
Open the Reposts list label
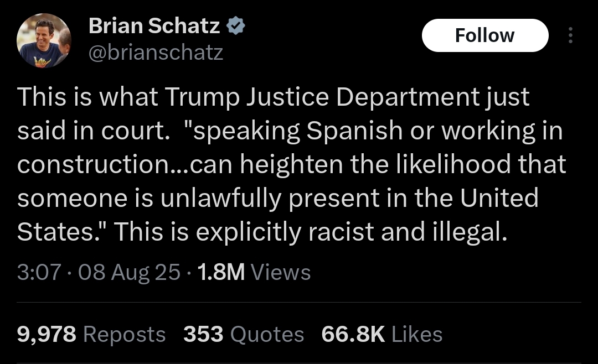pyautogui.click(x=125, y=334)
